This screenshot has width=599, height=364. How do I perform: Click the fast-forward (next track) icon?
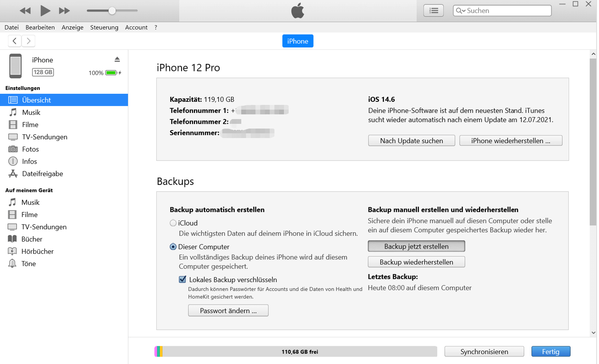click(64, 11)
